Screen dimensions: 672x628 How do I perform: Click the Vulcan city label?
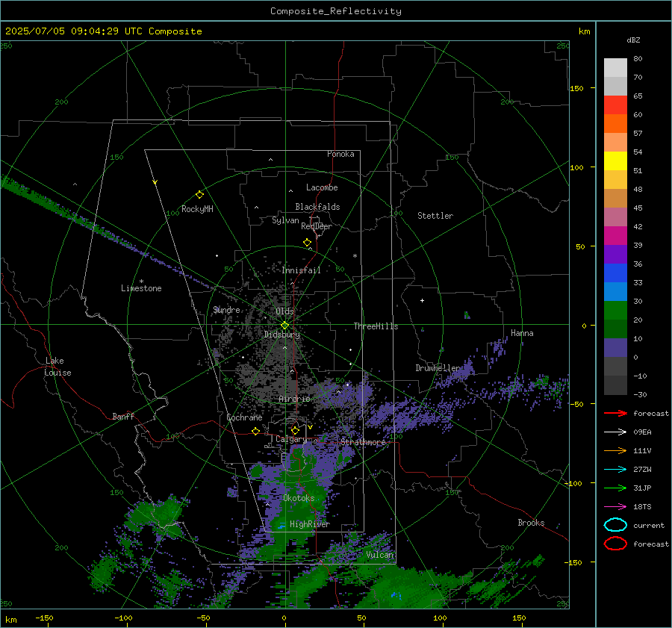coord(380,555)
